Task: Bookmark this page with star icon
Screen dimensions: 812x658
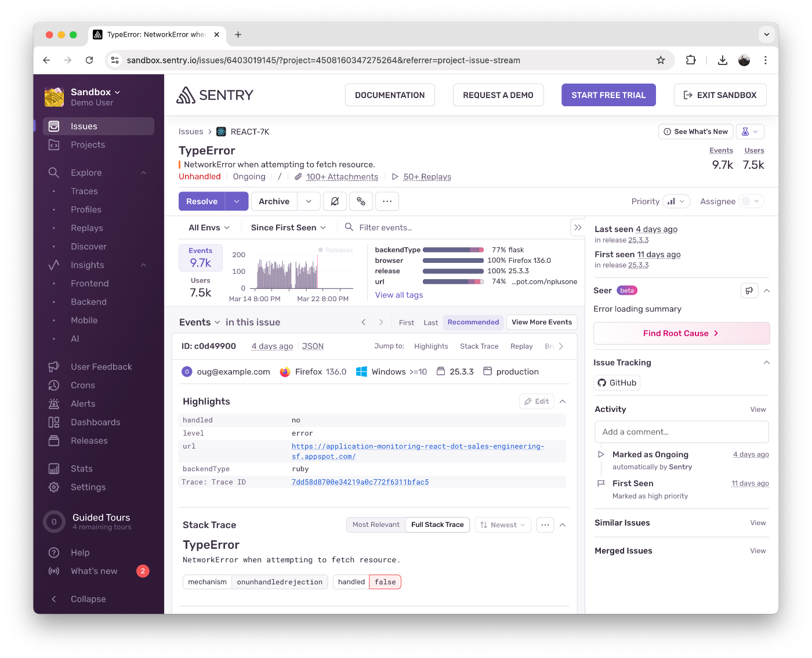Action: (x=661, y=60)
